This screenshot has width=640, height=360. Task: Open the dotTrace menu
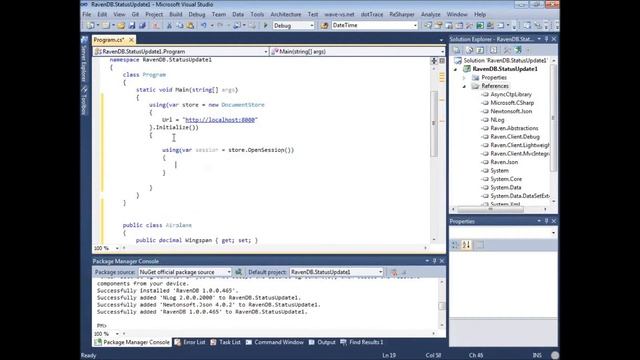(372, 14)
